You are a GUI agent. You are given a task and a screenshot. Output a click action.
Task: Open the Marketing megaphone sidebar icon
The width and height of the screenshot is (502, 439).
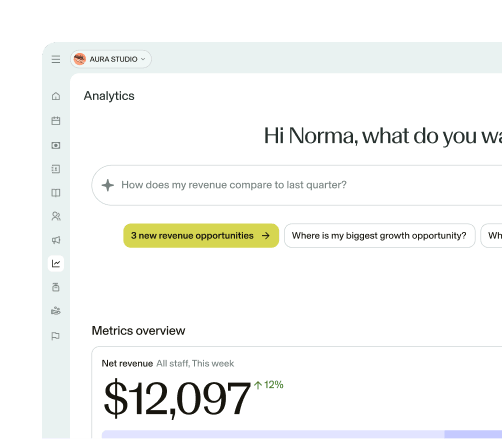[56, 240]
